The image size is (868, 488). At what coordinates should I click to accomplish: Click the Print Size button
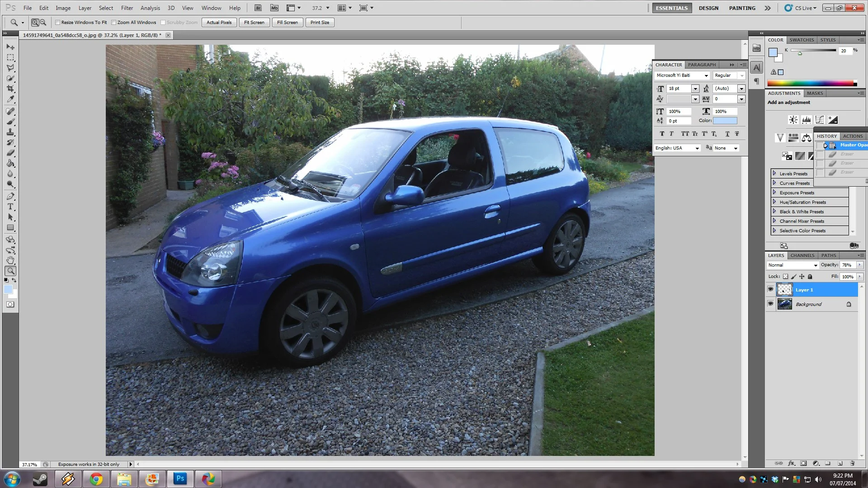320,22
